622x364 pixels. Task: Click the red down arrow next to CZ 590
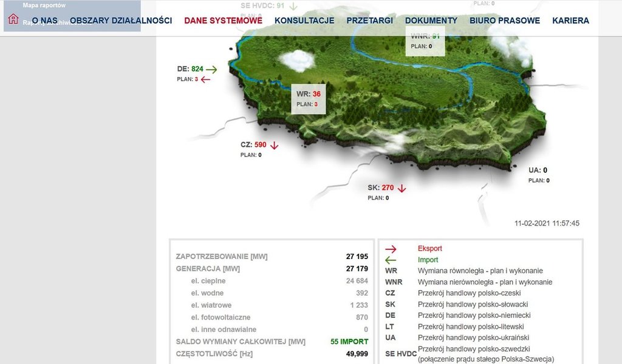click(275, 145)
